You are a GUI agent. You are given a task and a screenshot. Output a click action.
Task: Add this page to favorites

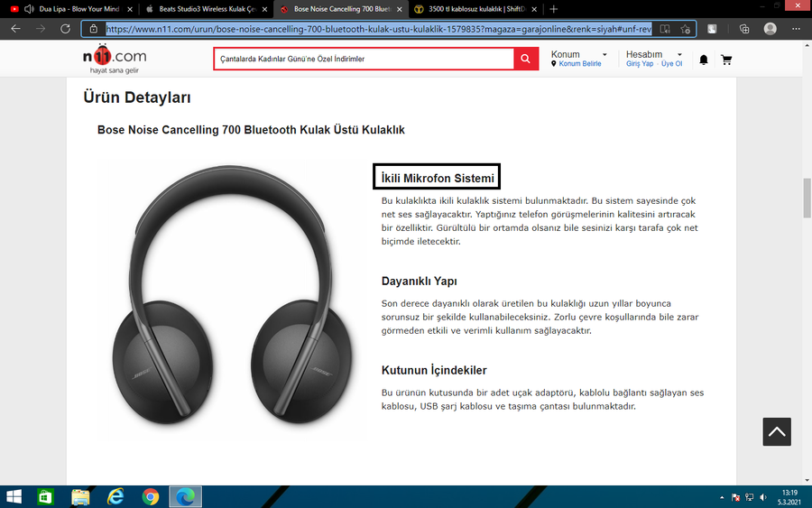click(x=685, y=29)
